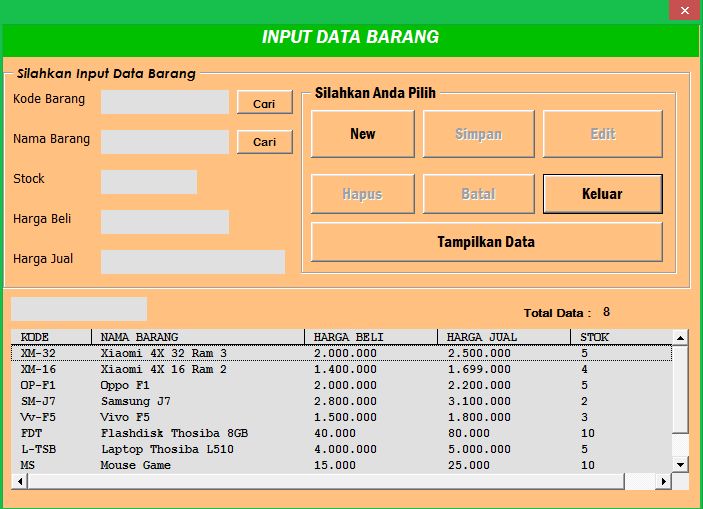The width and height of the screenshot is (703, 509).
Task: Click the 2.800.000 purchase price cell
Action: 345,401
